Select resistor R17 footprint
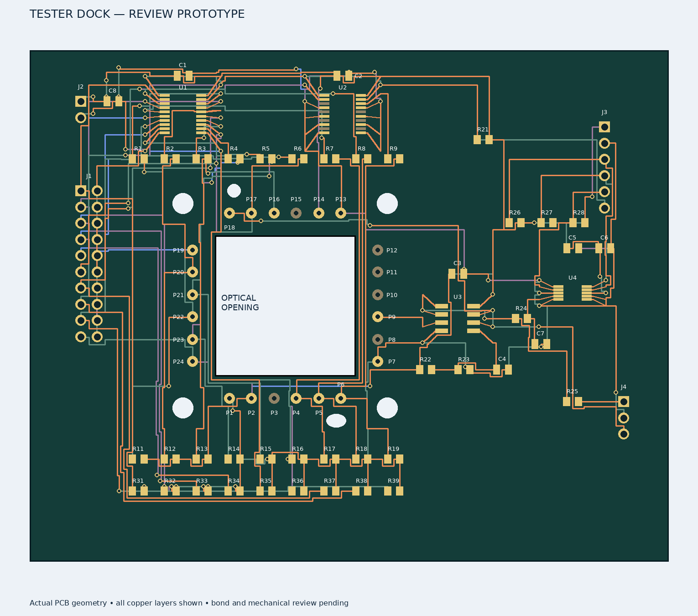Viewport: 698px width, 616px height. tap(330, 459)
